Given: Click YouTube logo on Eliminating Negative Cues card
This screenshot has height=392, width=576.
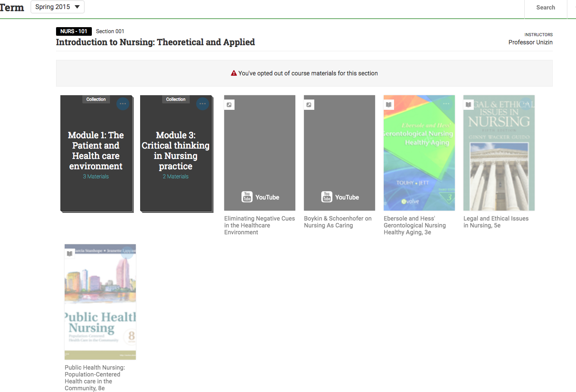Looking at the screenshot, I should tap(247, 197).
